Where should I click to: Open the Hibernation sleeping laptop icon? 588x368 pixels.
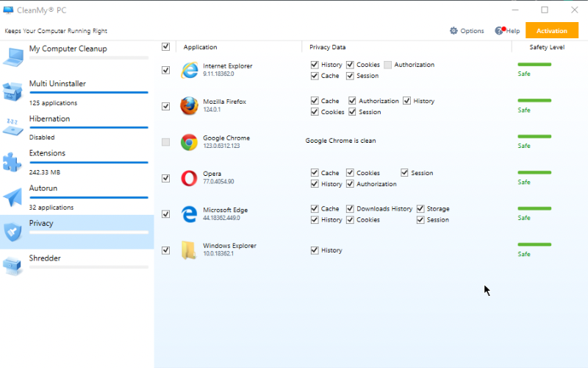(x=12, y=127)
